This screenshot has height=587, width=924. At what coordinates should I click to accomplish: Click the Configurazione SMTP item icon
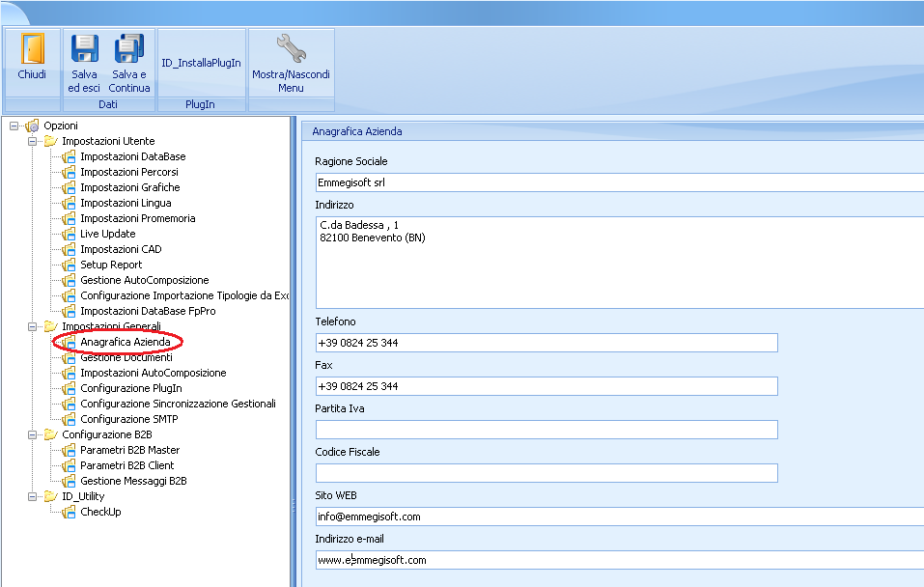69,419
